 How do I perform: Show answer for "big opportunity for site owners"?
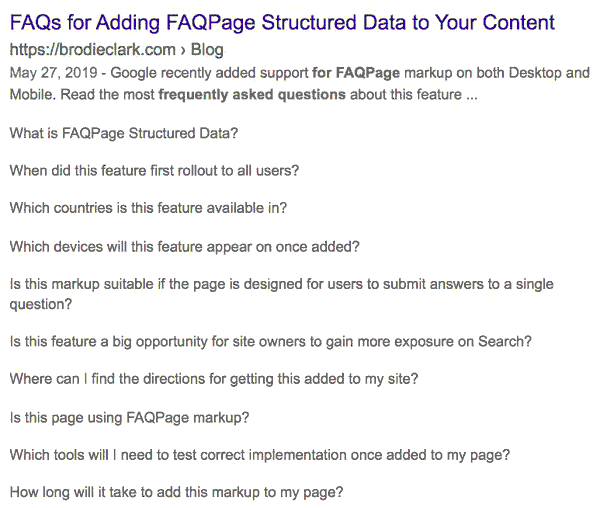coord(270,341)
